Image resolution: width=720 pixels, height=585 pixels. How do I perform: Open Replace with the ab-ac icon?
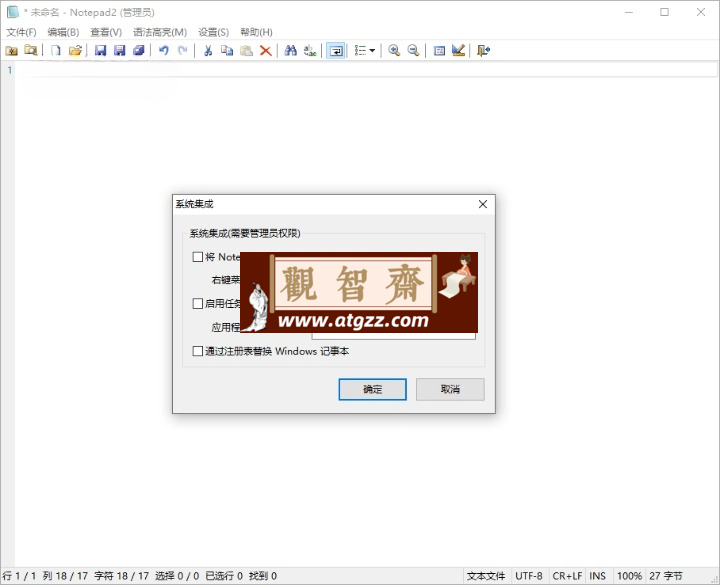[x=310, y=51]
